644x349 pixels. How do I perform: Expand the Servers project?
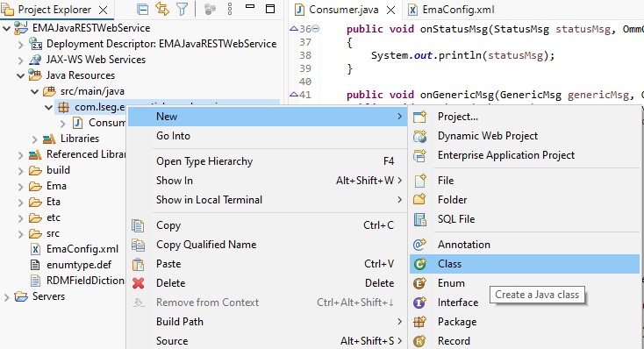tap(6, 297)
